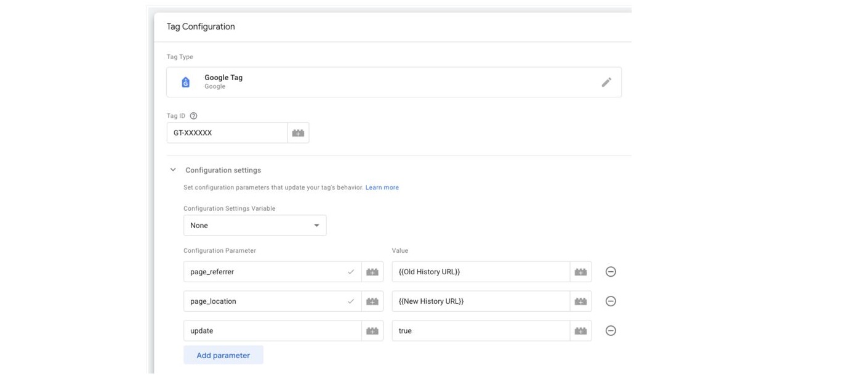Insert variable into page_referrer parameter field
The image size is (868, 392).
coord(372,271)
